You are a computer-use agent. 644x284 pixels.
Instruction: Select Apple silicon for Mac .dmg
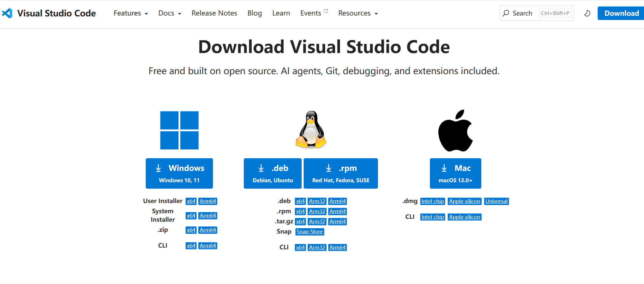465,201
